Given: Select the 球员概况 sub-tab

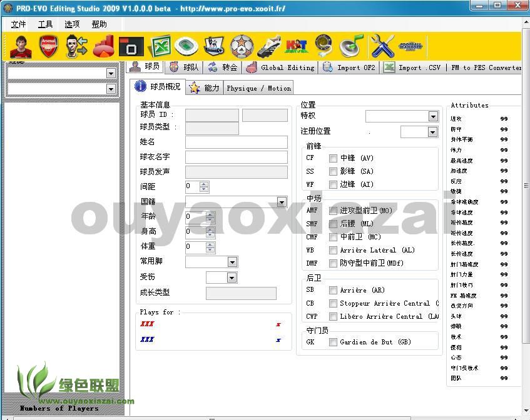Looking at the screenshot, I should (158, 87).
